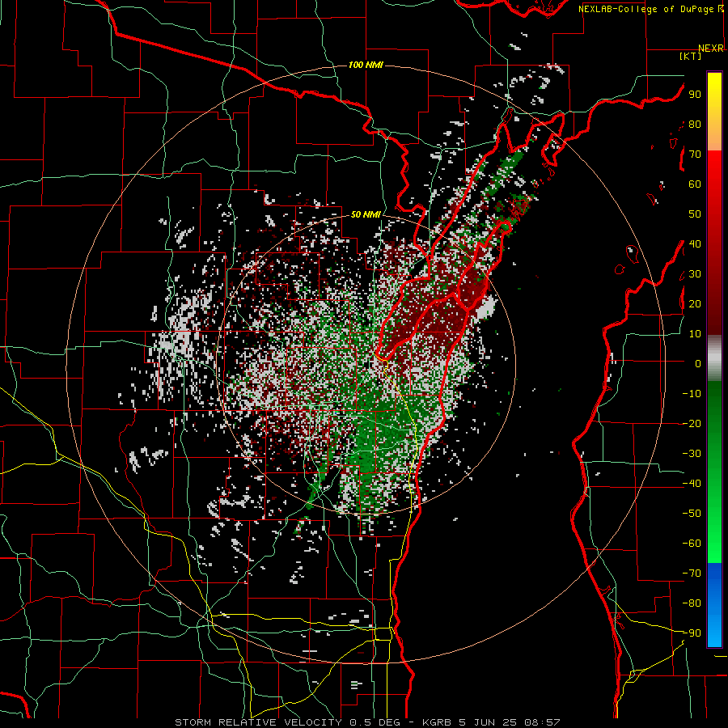This screenshot has width=728, height=728.
Task: Click the positive 10 value on the velocity scale
Action: tap(695, 334)
